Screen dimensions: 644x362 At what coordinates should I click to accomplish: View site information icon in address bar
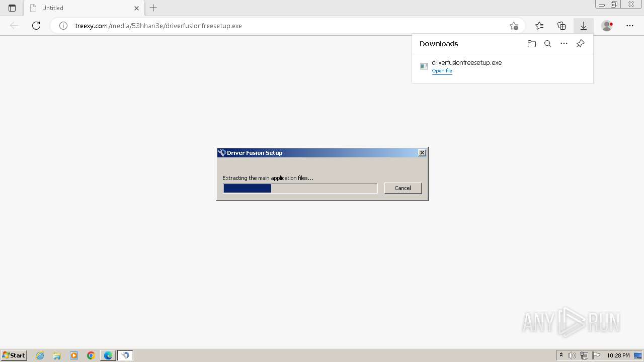63,26
